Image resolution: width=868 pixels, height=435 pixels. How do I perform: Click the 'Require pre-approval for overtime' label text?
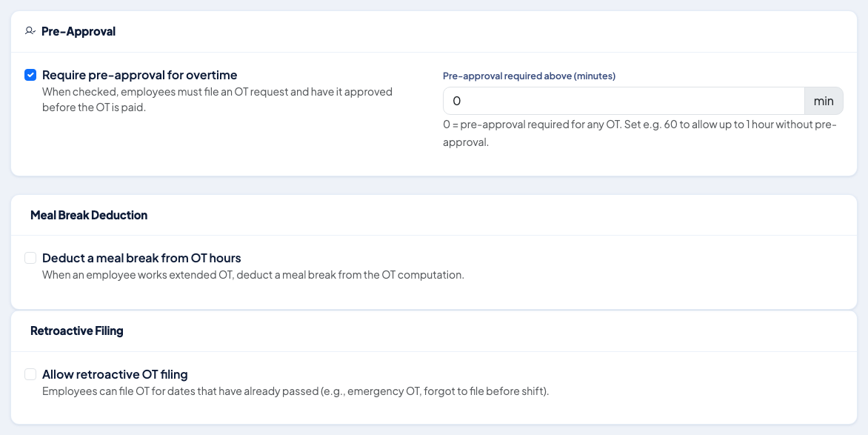(x=139, y=75)
